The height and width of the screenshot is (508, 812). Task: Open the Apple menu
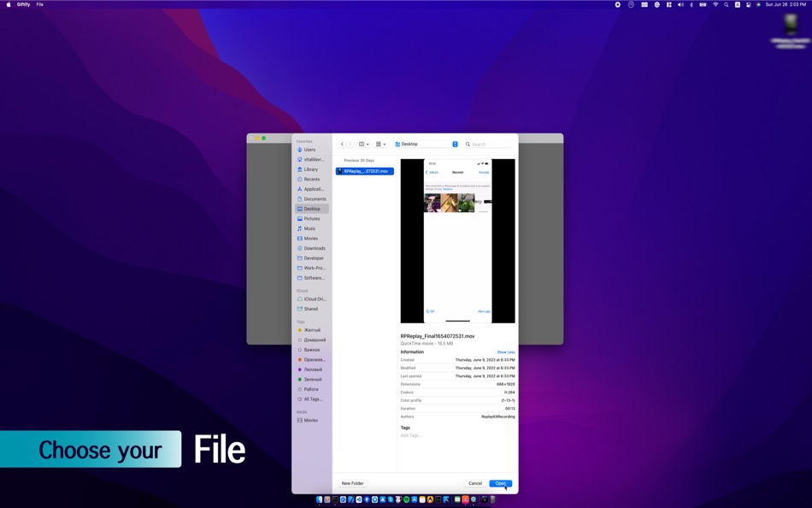tap(9, 4)
